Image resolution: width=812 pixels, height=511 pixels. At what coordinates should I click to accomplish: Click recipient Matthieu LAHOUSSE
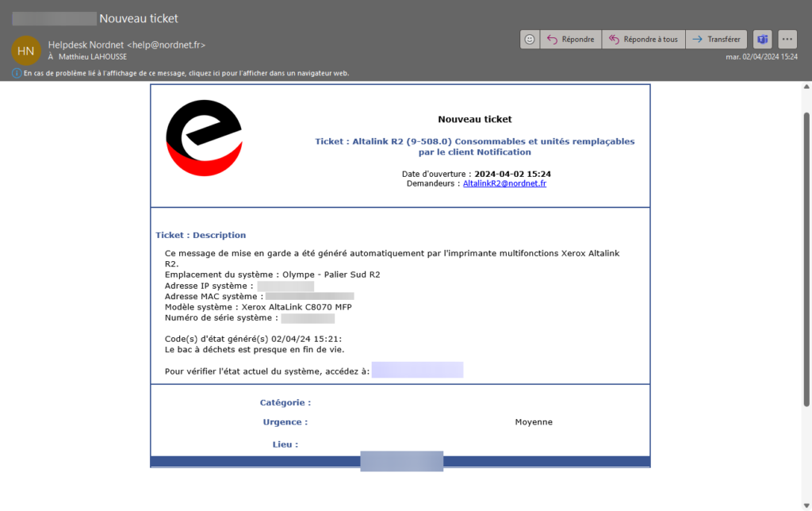(x=94, y=57)
